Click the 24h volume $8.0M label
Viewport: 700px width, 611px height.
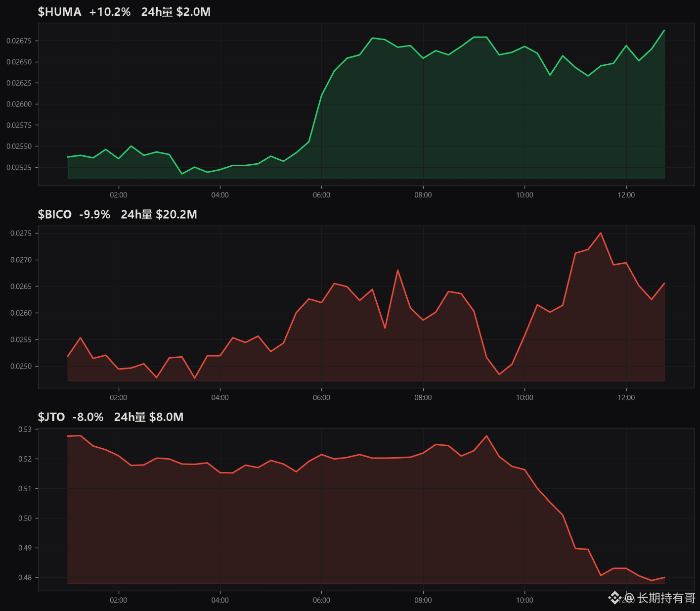[149, 417]
